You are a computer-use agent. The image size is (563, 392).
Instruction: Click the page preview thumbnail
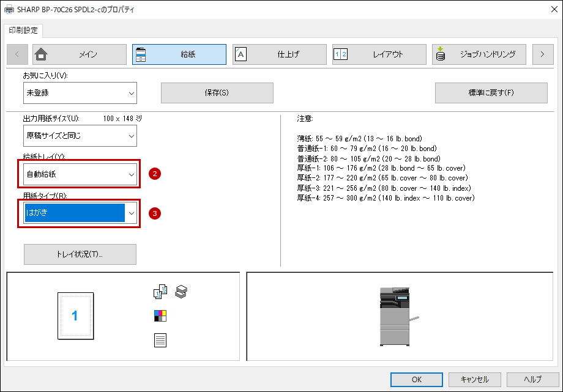coord(76,316)
